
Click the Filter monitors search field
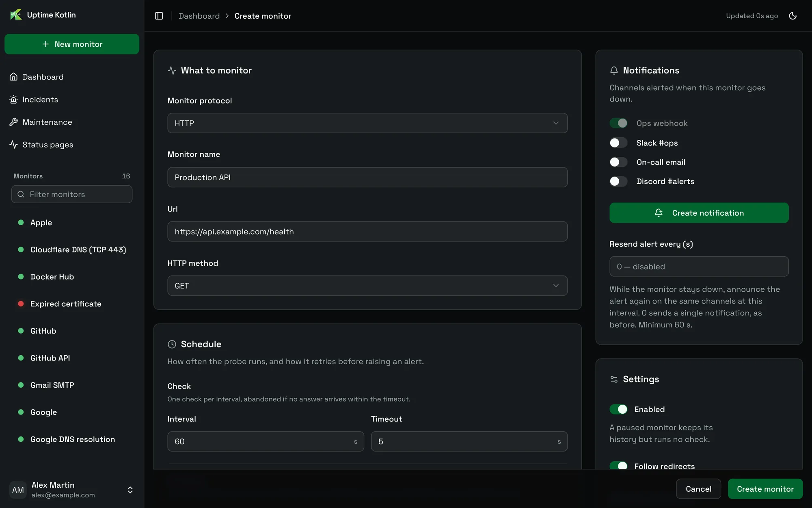pyautogui.click(x=72, y=194)
